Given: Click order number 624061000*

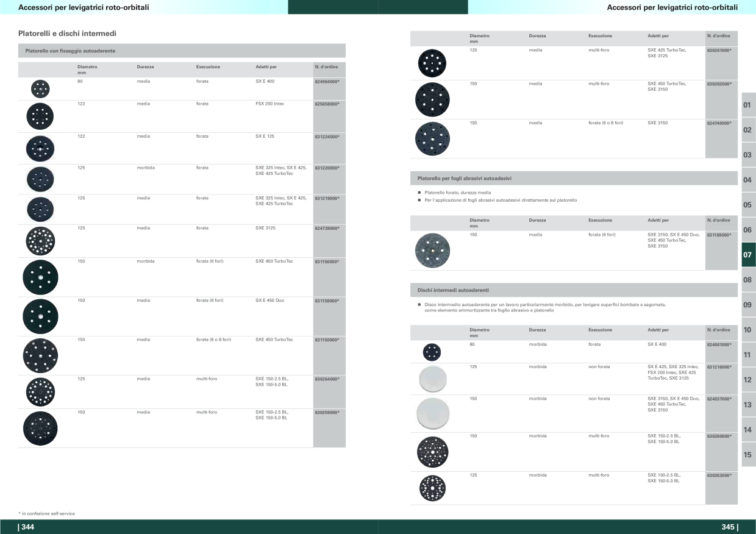Looking at the screenshot, I should [719, 344].
